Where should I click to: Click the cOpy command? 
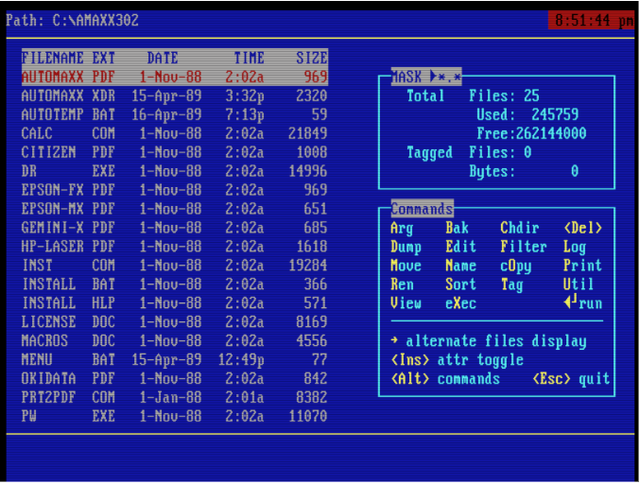point(516,266)
